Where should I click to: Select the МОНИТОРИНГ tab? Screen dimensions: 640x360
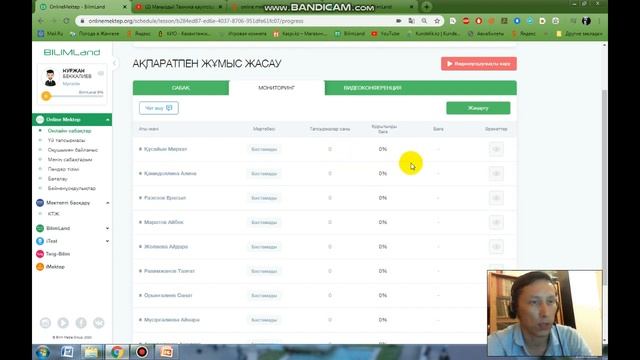click(277, 88)
